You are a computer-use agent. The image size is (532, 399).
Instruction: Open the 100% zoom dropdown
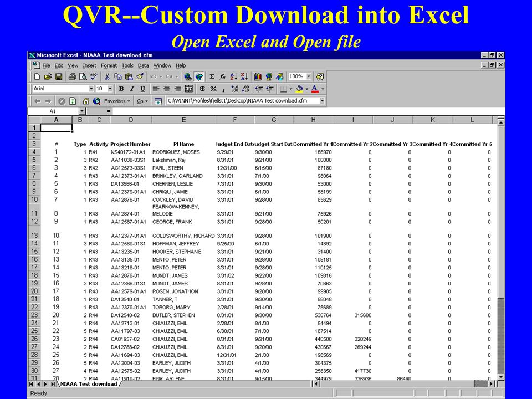[x=309, y=76]
